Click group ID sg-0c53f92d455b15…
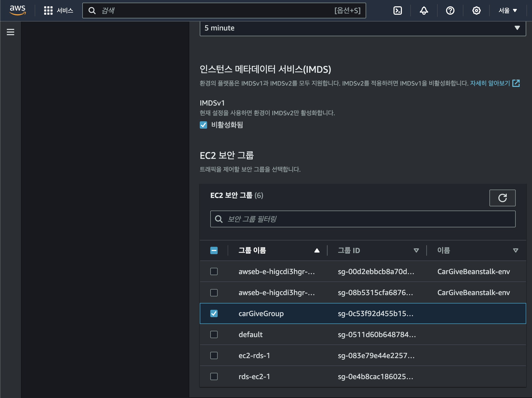 coord(376,313)
